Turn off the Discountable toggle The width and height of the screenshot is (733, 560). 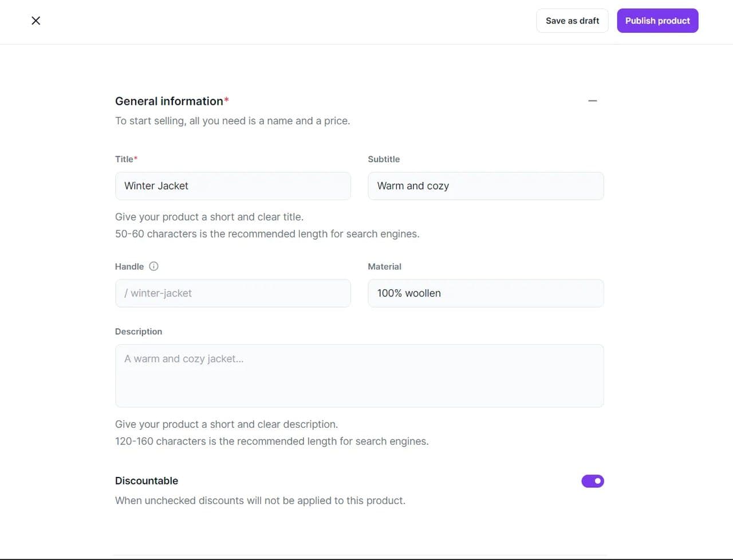tap(593, 481)
